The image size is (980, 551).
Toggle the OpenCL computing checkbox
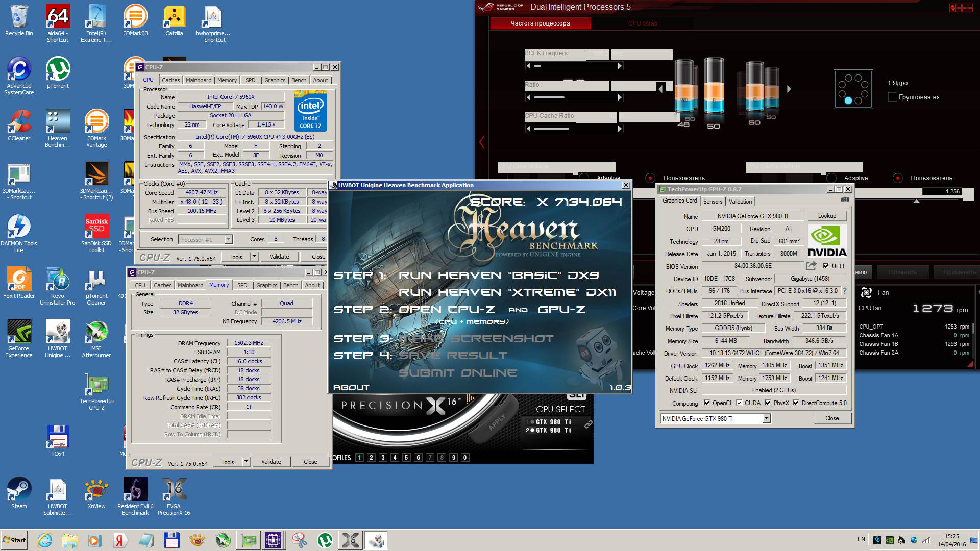707,403
